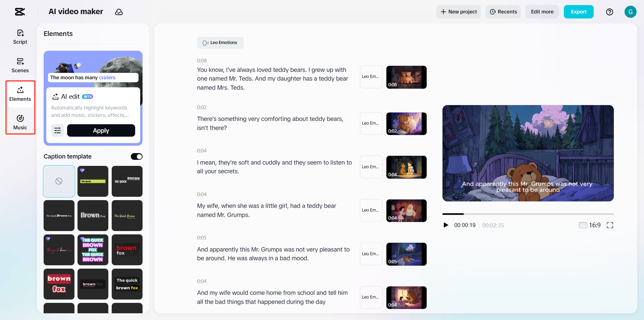
Task: Click the playback progress bar
Action: coord(528,214)
